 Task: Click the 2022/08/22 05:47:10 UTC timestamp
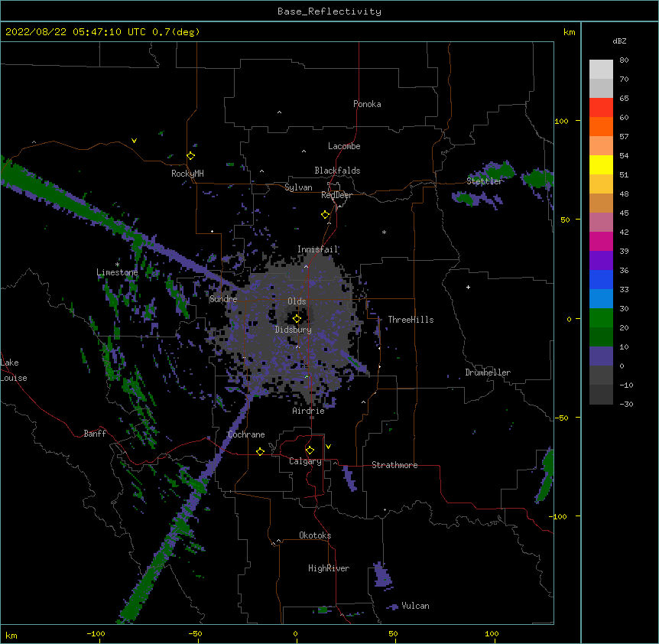coord(75,32)
